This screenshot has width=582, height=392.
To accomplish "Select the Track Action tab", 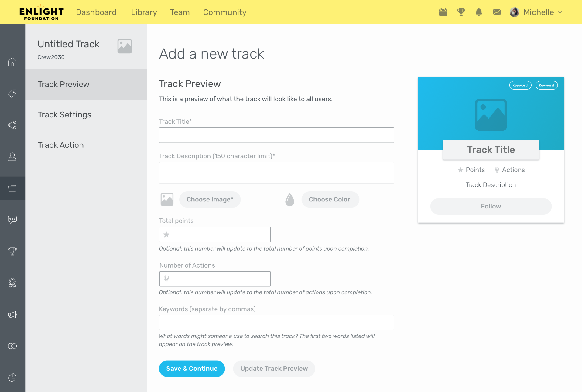I will pyautogui.click(x=86, y=145).
